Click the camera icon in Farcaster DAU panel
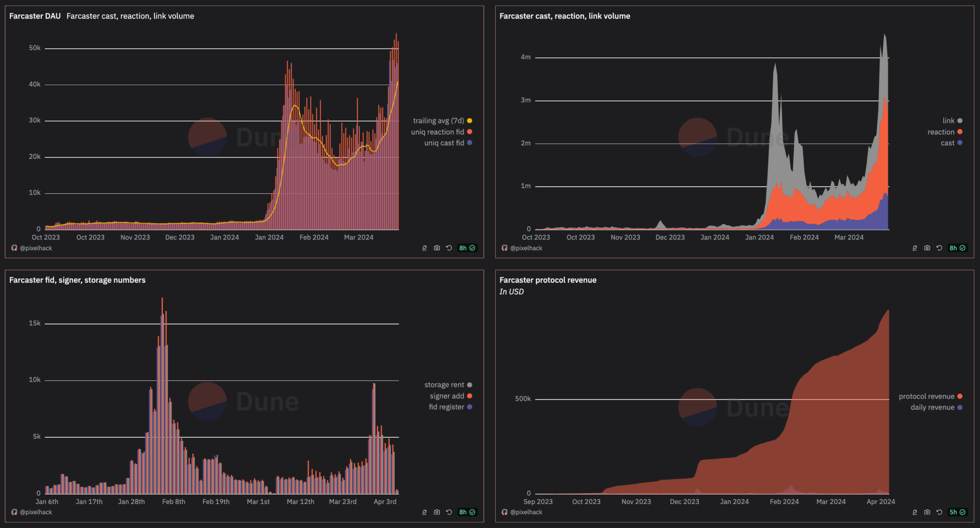Viewport: 980px width, 528px height. pyautogui.click(x=436, y=248)
